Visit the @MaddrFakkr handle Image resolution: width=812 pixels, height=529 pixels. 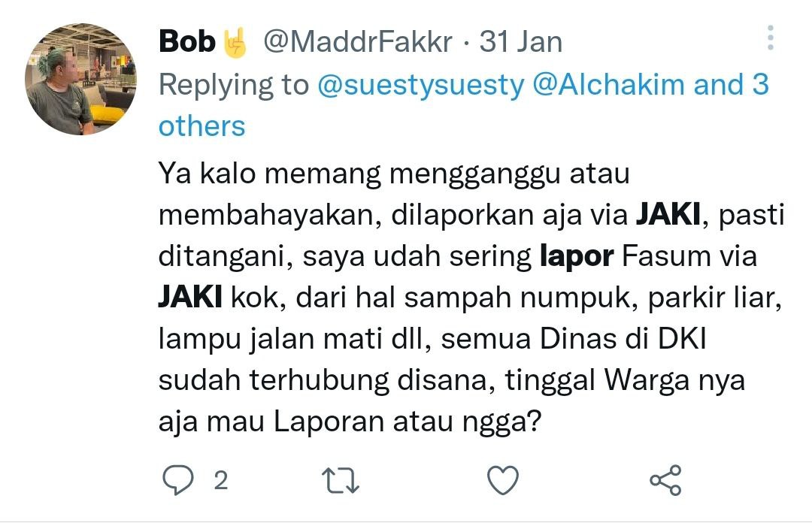pyautogui.click(x=358, y=42)
